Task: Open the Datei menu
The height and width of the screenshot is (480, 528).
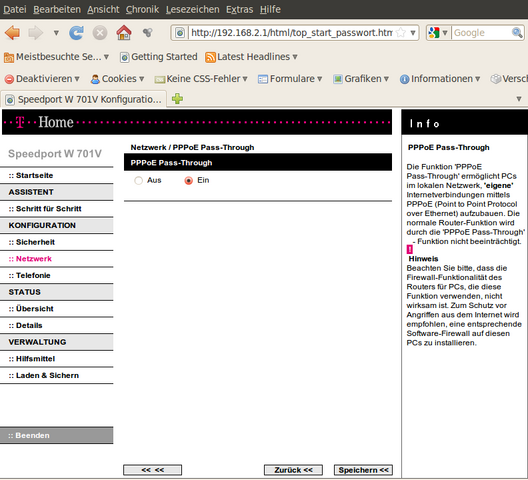Action: [14, 9]
